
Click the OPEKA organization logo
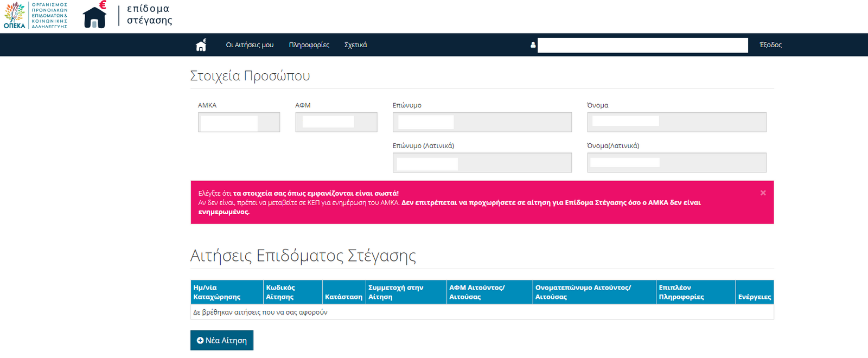point(36,15)
